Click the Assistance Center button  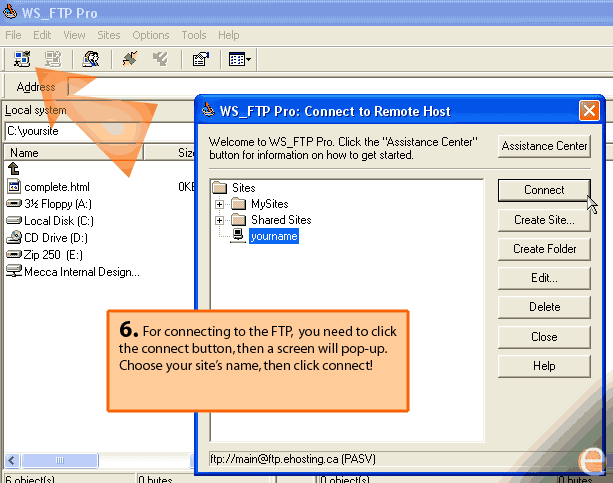tap(543, 146)
